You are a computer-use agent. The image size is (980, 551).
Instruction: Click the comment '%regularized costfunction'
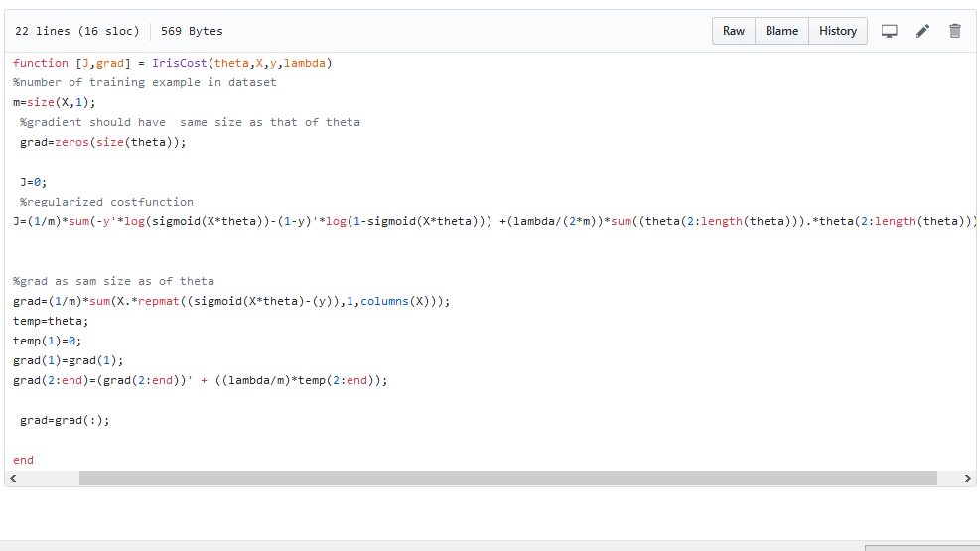[107, 202]
